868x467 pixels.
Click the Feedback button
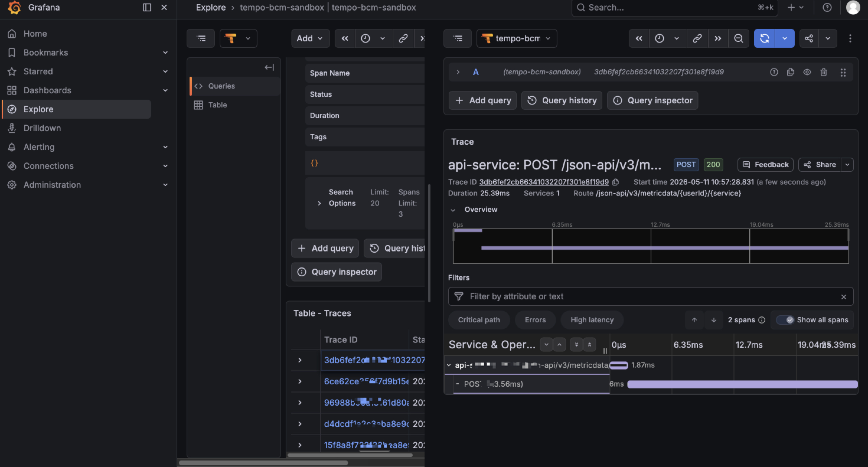(765, 165)
